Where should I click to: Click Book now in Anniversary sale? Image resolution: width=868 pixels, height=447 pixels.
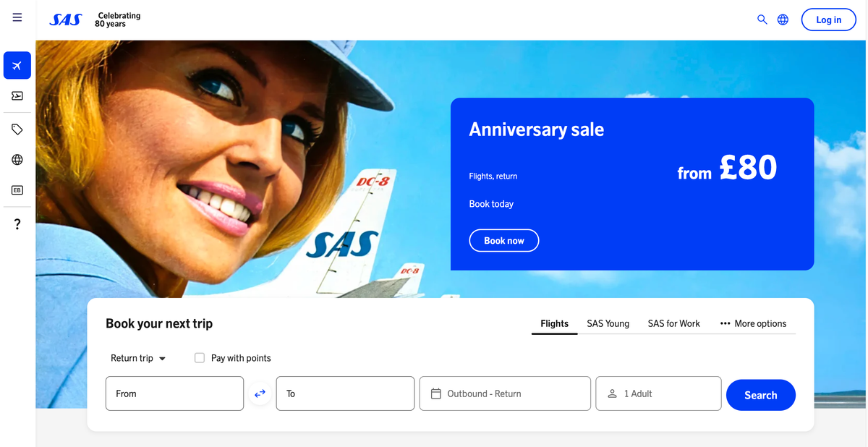pyautogui.click(x=504, y=240)
